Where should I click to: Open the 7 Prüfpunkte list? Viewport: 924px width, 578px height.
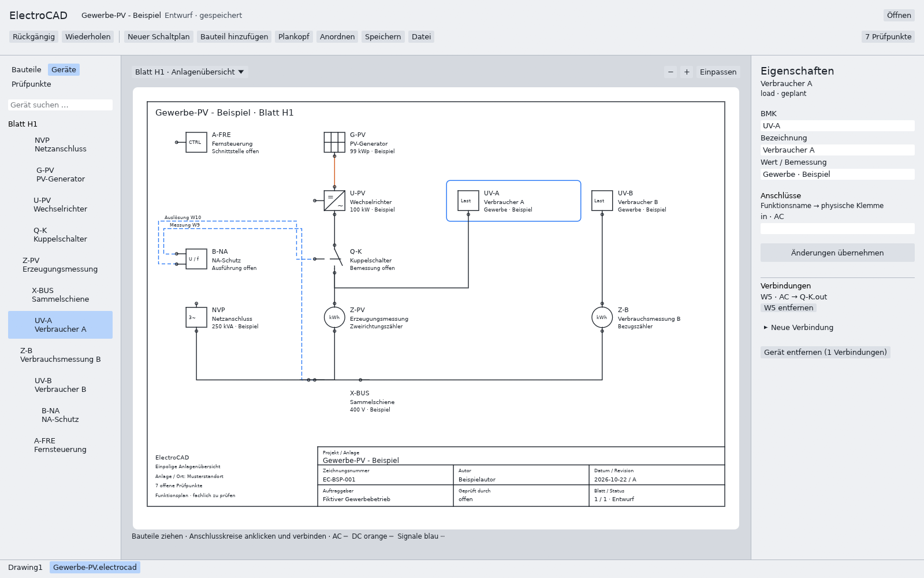888,37
